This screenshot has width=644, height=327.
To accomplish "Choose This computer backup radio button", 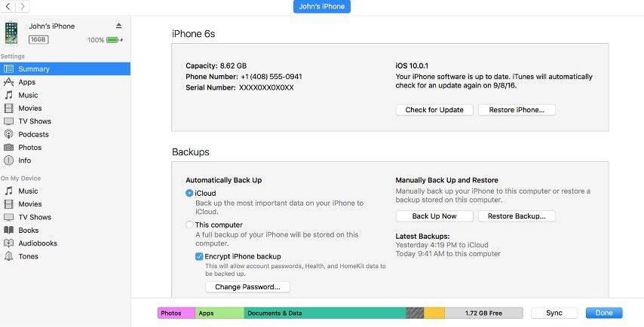I will 189,225.
